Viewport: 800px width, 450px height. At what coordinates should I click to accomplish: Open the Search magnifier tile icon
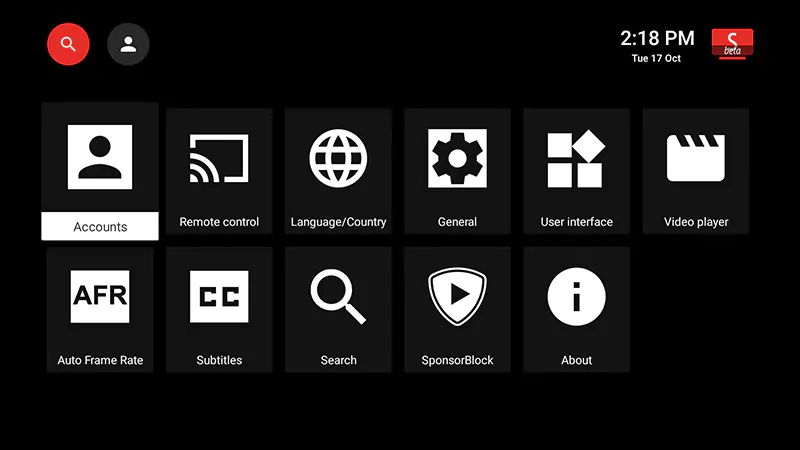tap(338, 296)
